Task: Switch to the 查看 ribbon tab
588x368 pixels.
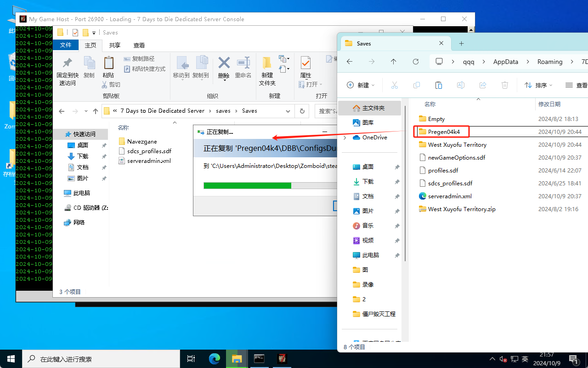Action: (x=139, y=45)
